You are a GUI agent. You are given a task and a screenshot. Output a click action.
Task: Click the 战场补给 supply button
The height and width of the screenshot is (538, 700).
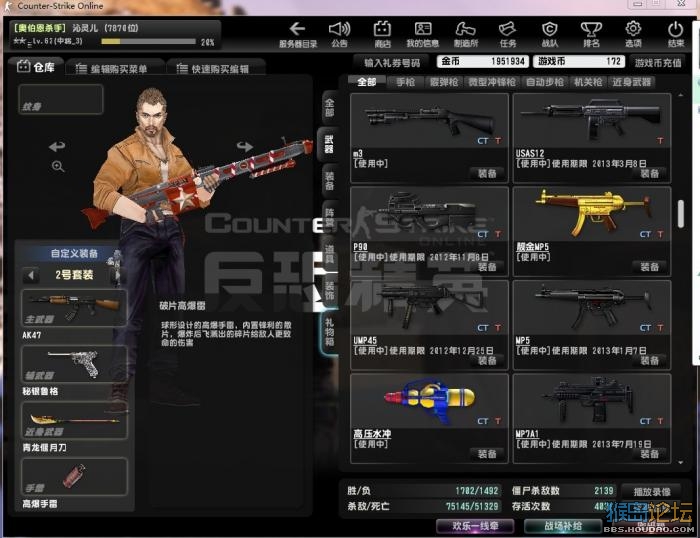coord(562,526)
